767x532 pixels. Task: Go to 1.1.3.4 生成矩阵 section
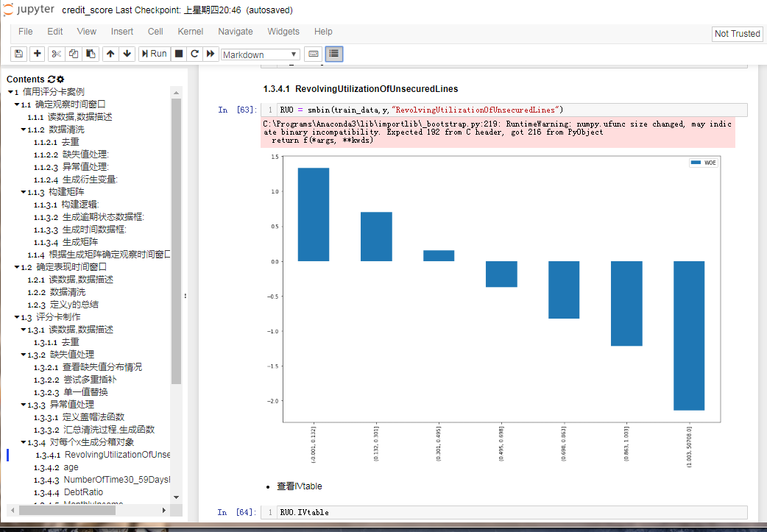[x=66, y=242]
